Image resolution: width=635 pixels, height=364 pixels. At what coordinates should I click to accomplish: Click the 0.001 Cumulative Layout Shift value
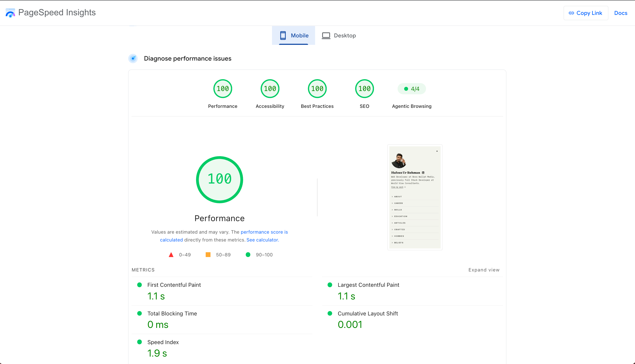[x=350, y=324]
